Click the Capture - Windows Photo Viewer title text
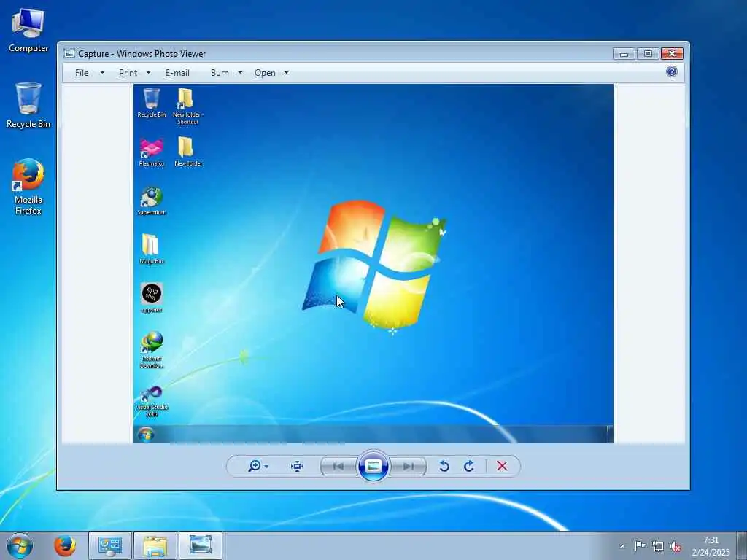 [142, 54]
